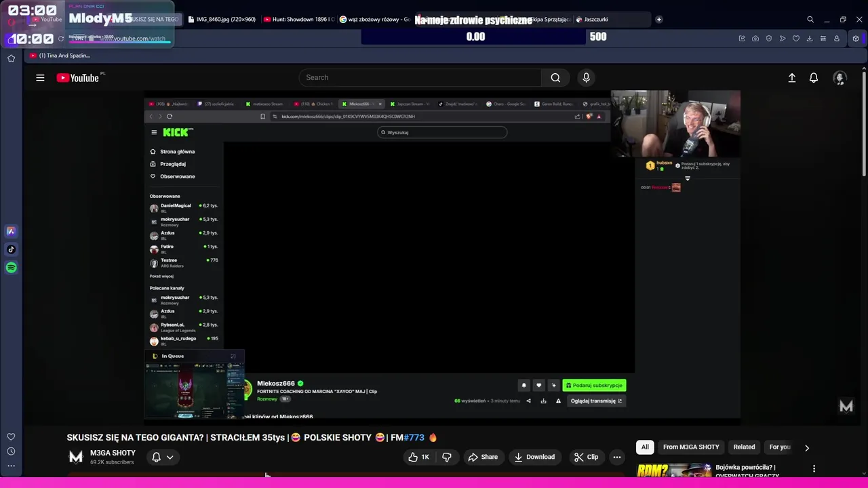The image size is (868, 488).
Task: Open history clock in Opera sidebar
Action: [11, 451]
